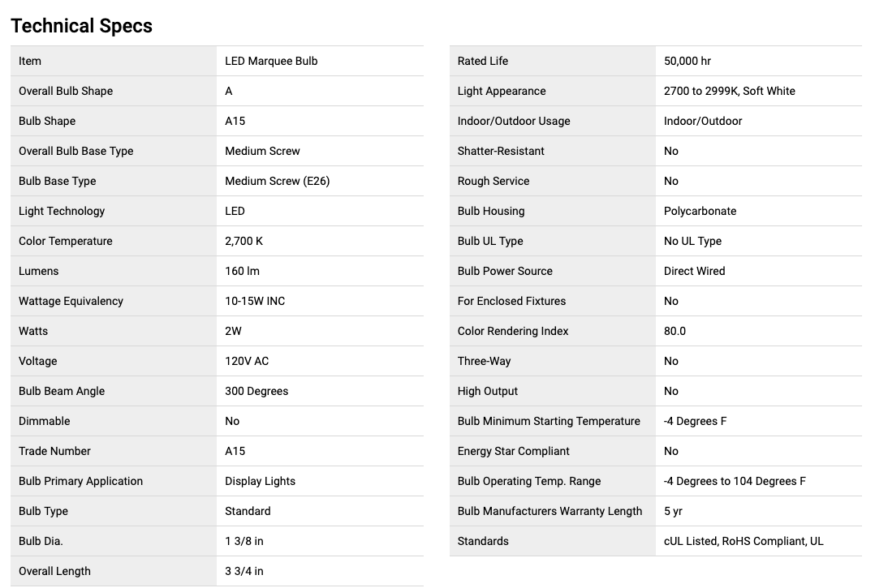The width and height of the screenshot is (875, 588).
Task: Select the Direct Wired power source value
Action: point(694,271)
